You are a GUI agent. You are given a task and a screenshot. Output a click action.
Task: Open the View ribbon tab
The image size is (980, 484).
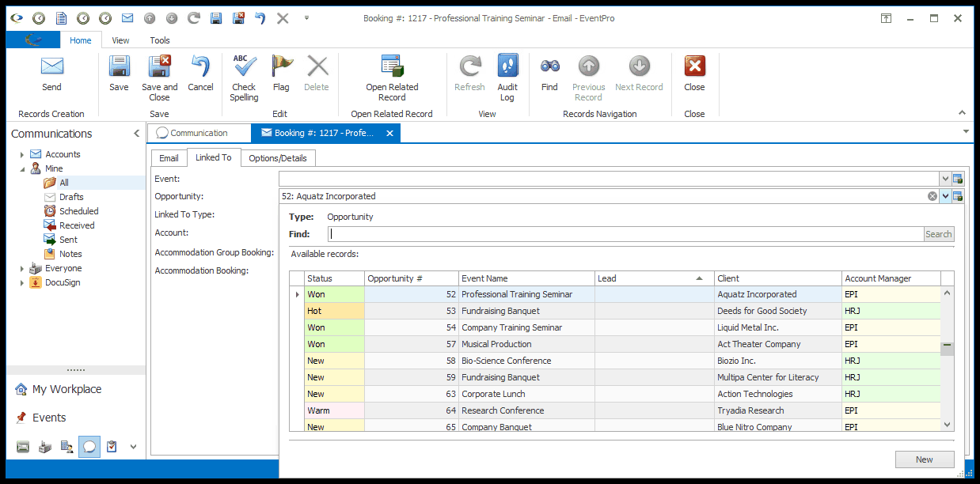click(120, 40)
